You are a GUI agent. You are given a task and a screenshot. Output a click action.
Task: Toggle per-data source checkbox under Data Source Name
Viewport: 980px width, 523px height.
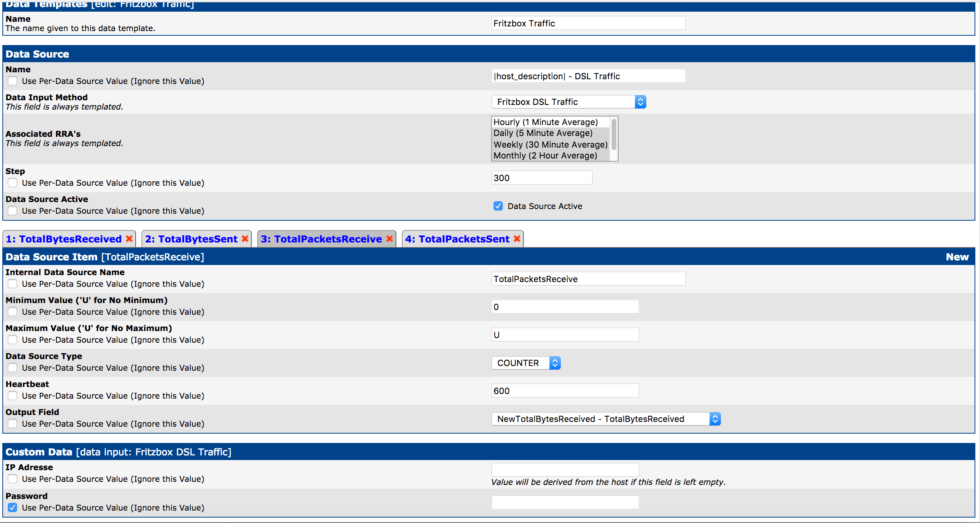[12, 81]
